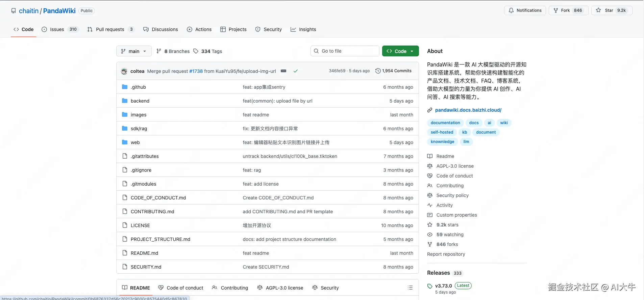Open the green Code dropdown
Image resolution: width=644 pixels, height=300 pixels.
(x=400, y=51)
